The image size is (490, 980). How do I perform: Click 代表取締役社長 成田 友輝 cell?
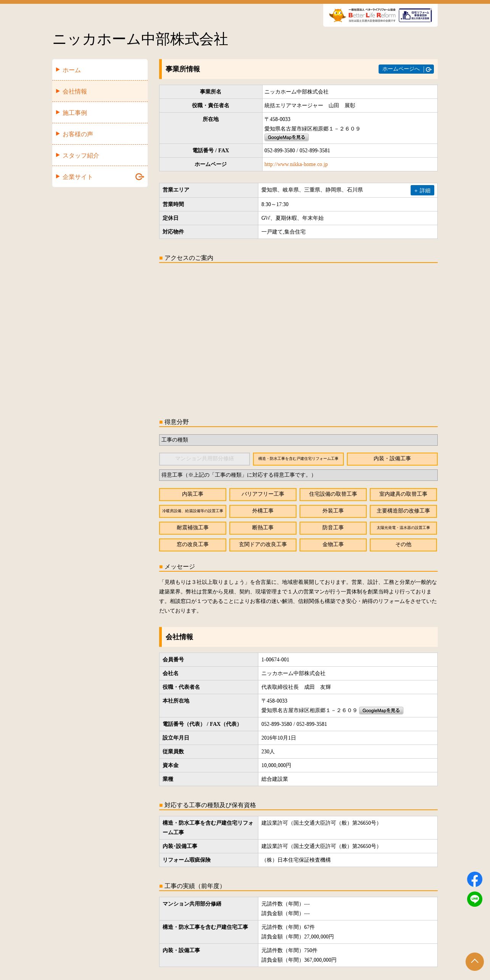click(348, 687)
